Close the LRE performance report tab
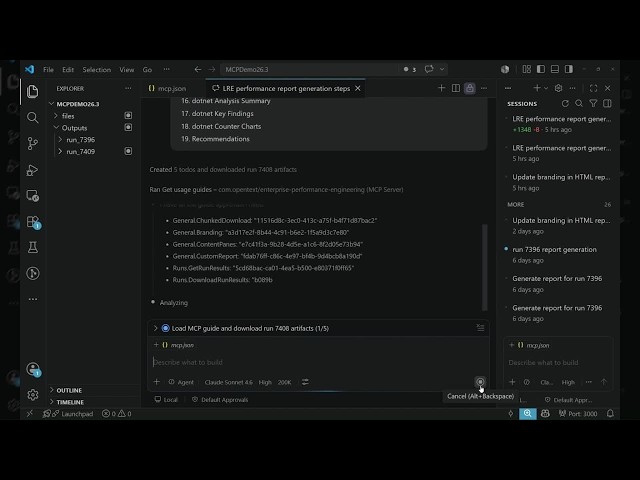Viewport: 640px width, 480px height. [x=358, y=88]
